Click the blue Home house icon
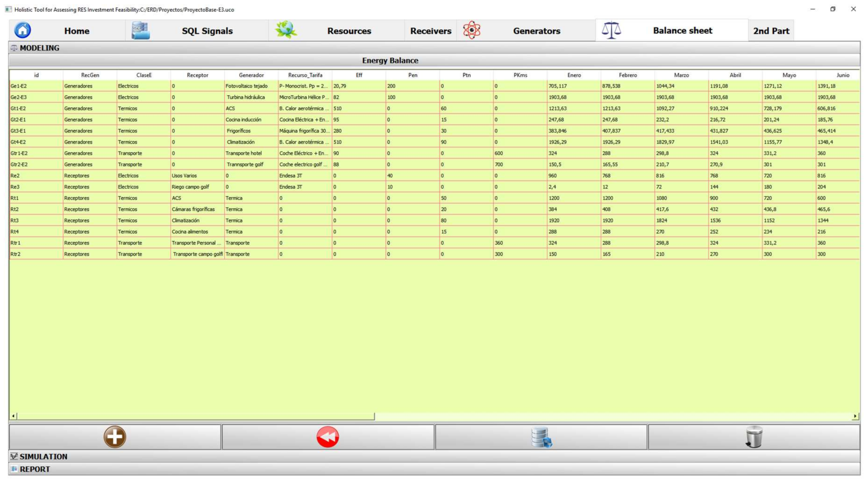Screen dimensions: 868x482 pyautogui.click(x=23, y=30)
